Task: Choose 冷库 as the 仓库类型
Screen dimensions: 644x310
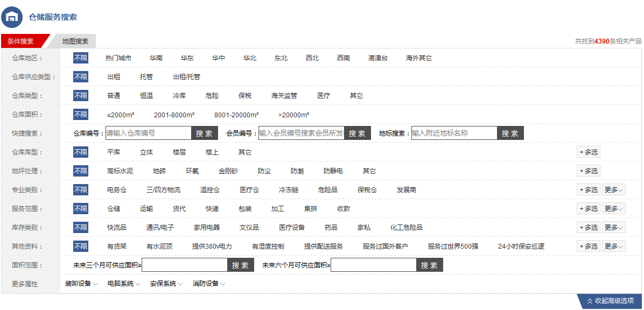Action: pyautogui.click(x=179, y=96)
